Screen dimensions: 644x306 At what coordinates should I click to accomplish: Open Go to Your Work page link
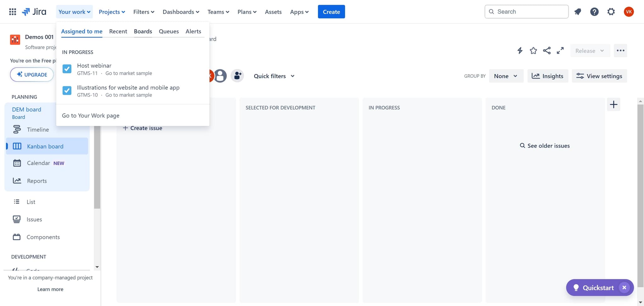click(90, 115)
